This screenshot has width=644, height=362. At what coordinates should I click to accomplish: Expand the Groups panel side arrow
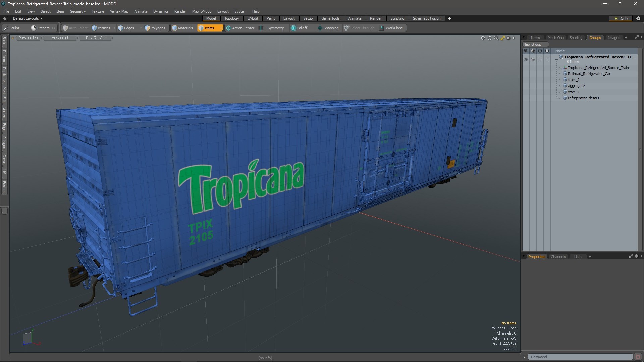tap(641, 37)
